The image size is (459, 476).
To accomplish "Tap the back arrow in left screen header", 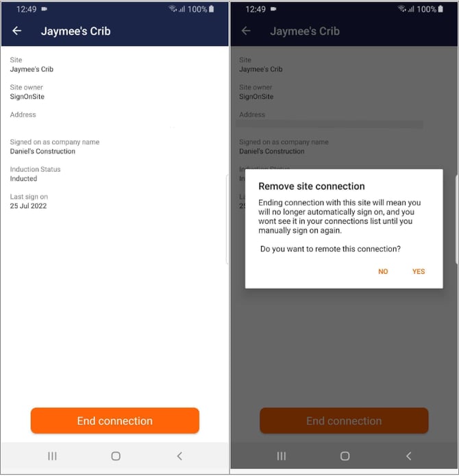I will tap(16, 31).
